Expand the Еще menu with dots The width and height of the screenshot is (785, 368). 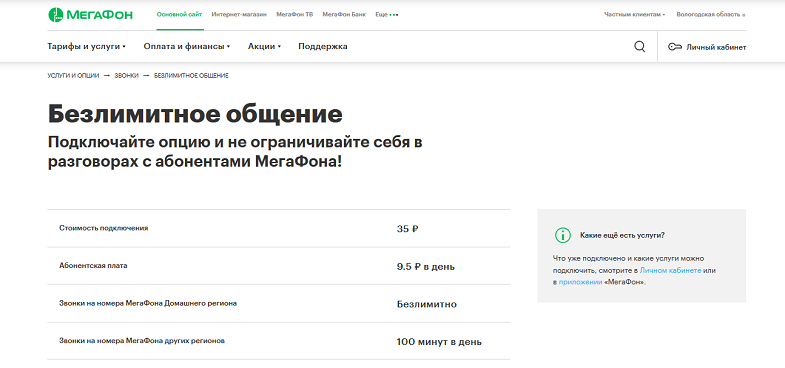coord(386,15)
